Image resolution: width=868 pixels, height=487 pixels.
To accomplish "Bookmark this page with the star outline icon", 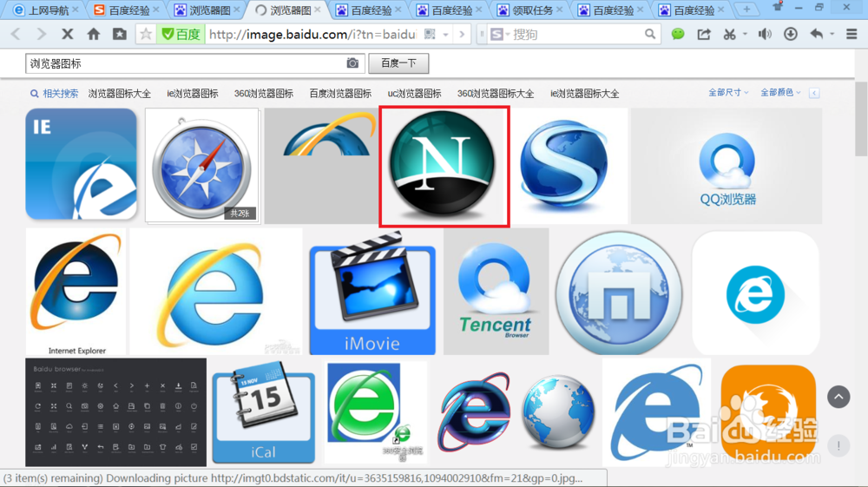I will (x=146, y=35).
